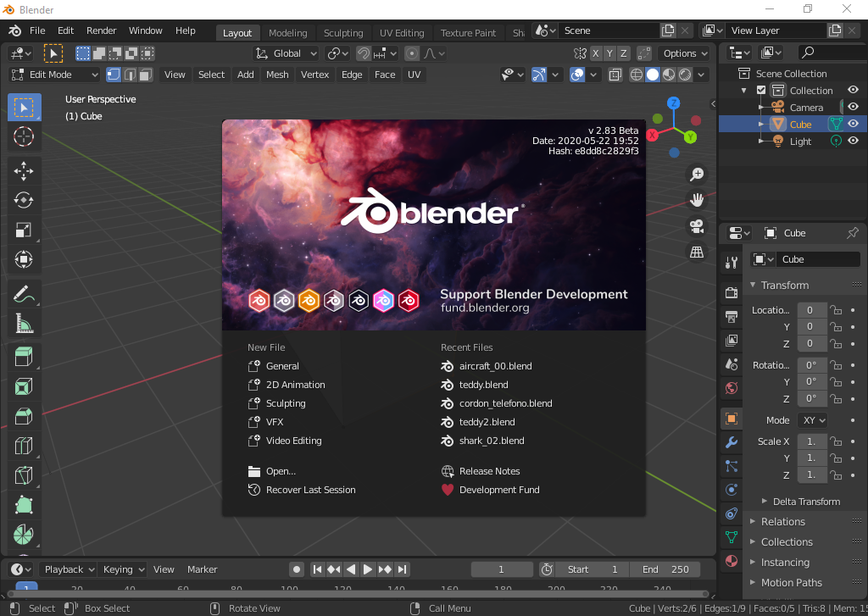
Task: Open the Physics properties tab
Action: pos(732,490)
